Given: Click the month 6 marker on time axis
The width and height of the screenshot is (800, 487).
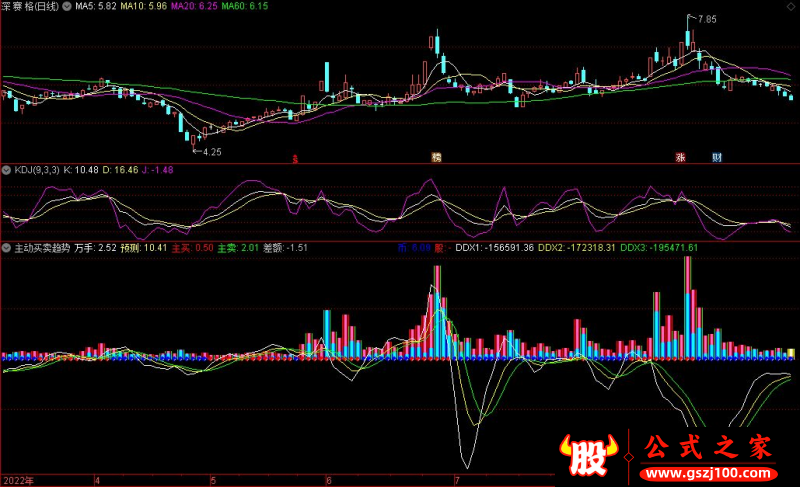Looking at the screenshot, I should click(329, 480).
